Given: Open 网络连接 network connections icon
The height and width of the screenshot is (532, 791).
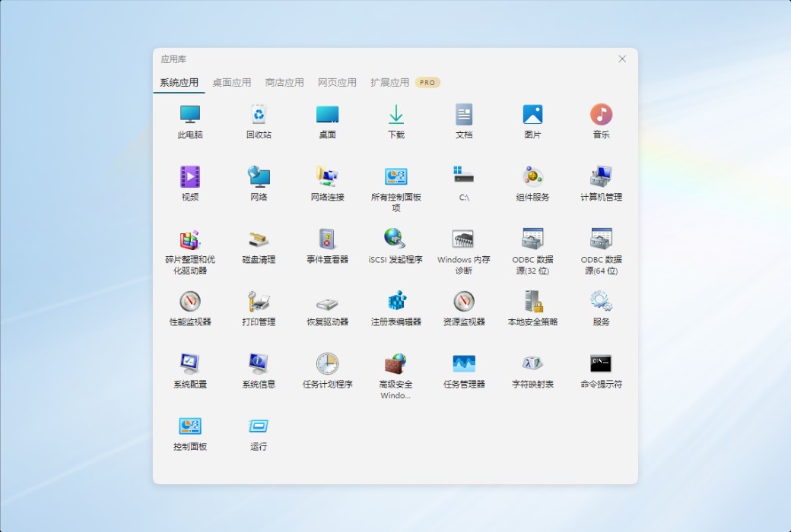Looking at the screenshot, I should (327, 177).
